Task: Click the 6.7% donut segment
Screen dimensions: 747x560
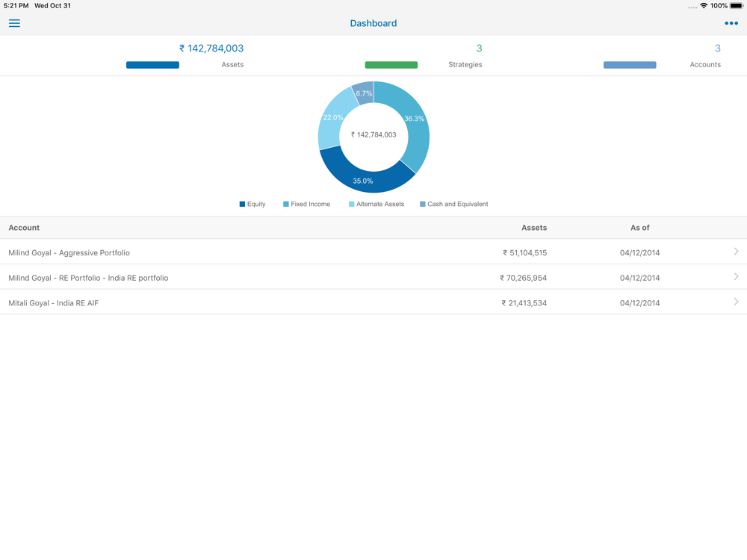Action: 365,93
